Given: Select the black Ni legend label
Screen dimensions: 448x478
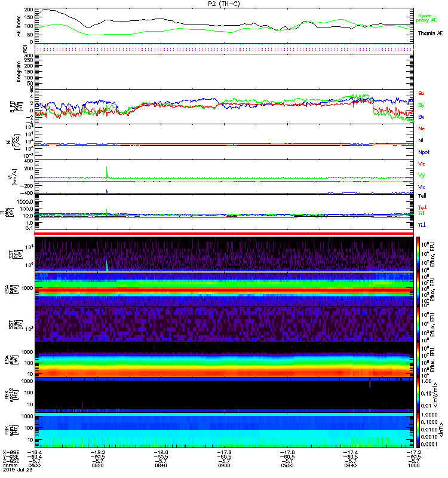Looking at the screenshot, I should coord(421,140).
